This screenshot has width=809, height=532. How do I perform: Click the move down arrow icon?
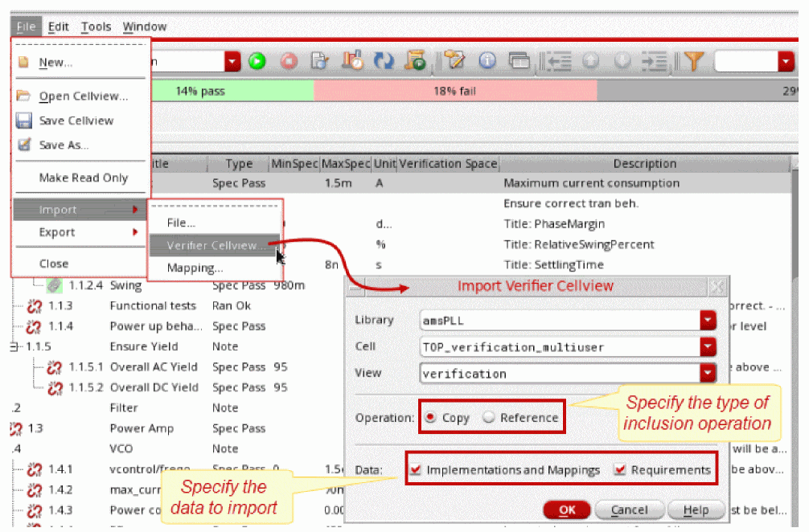pos(622,61)
